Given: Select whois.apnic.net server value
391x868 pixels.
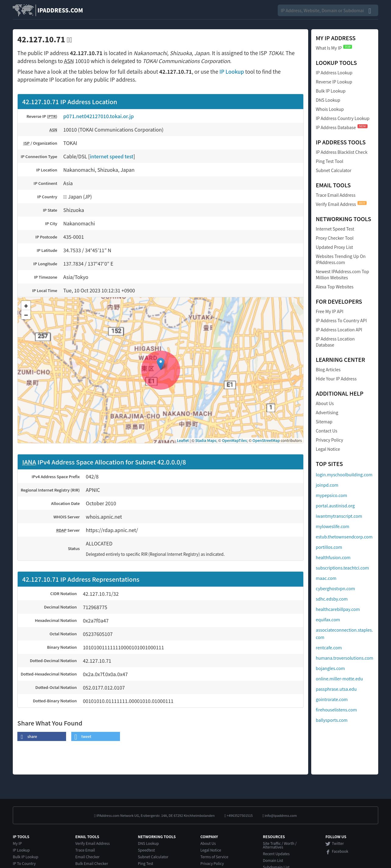Looking at the screenshot, I should [x=104, y=517].
